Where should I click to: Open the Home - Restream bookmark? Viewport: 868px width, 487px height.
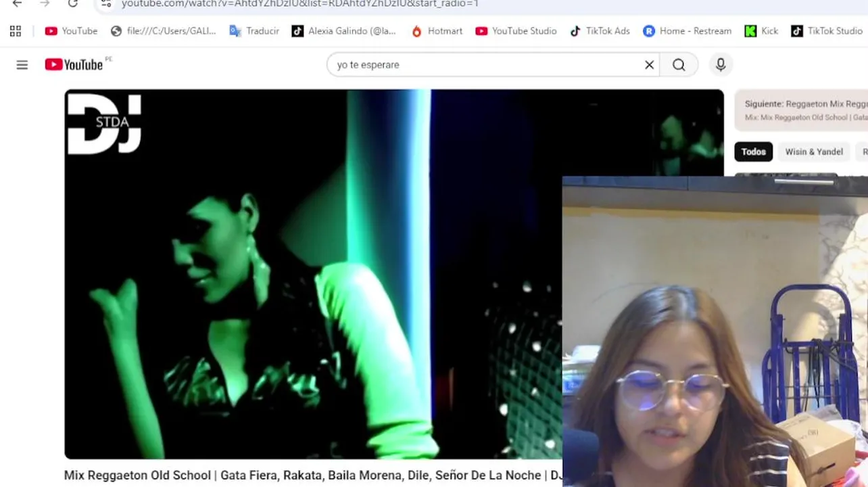click(688, 31)
